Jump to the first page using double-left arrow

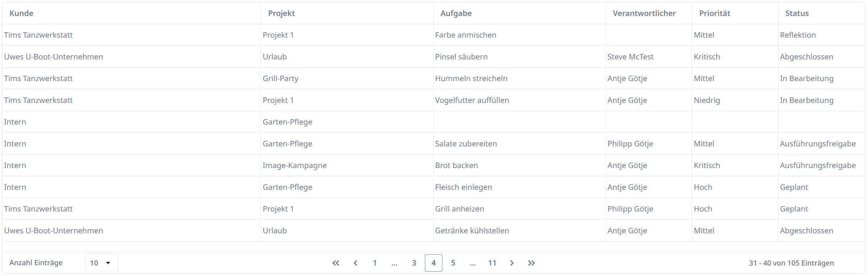click(x=336, y=263)
